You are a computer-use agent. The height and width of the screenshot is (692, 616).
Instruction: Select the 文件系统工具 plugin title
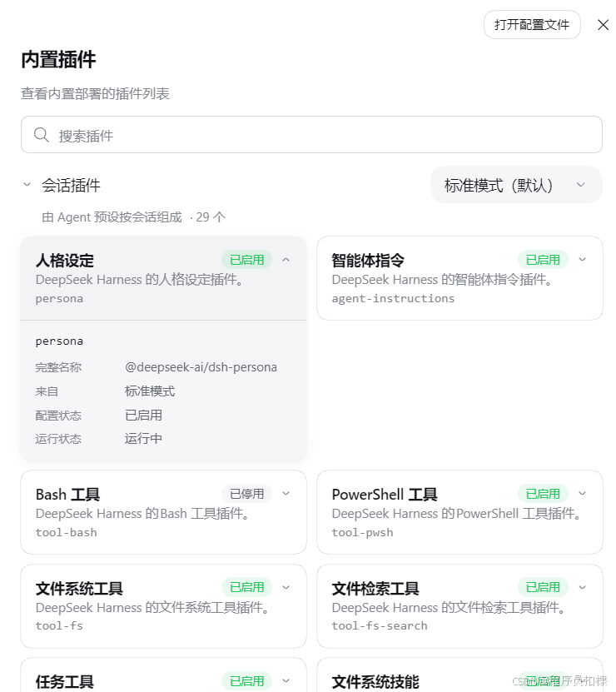coord(79,588)
